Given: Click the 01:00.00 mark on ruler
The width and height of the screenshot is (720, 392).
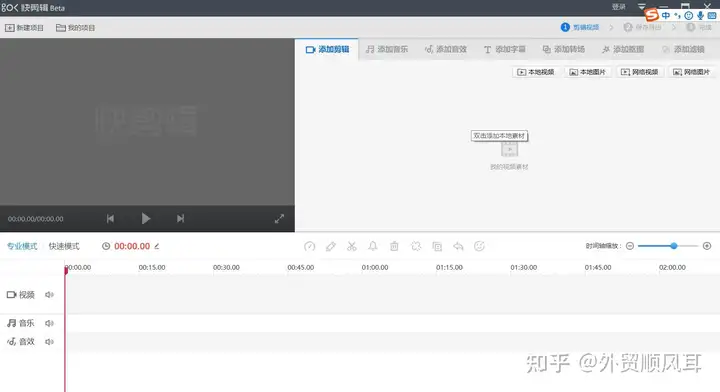Looking at the screenshot, I should coord(375,268).
